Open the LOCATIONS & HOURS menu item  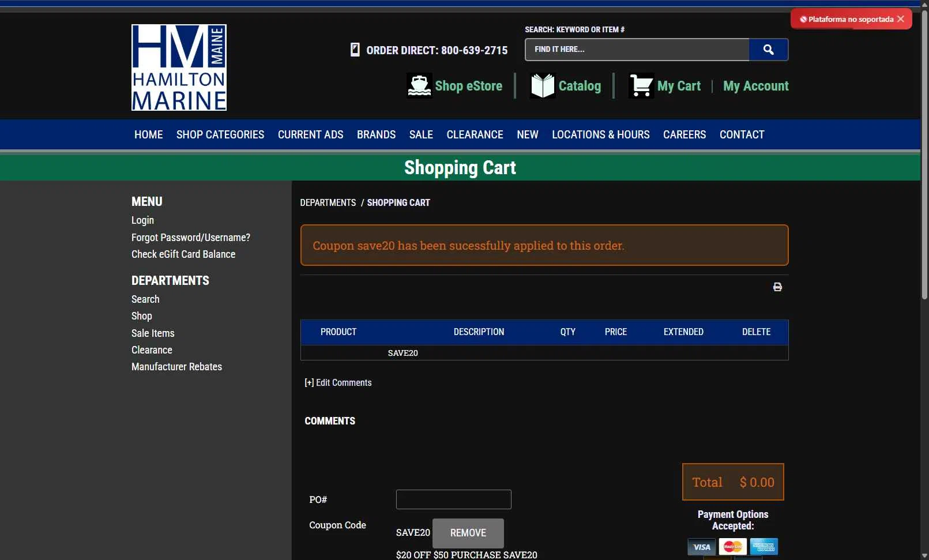[x=600, y=134]
